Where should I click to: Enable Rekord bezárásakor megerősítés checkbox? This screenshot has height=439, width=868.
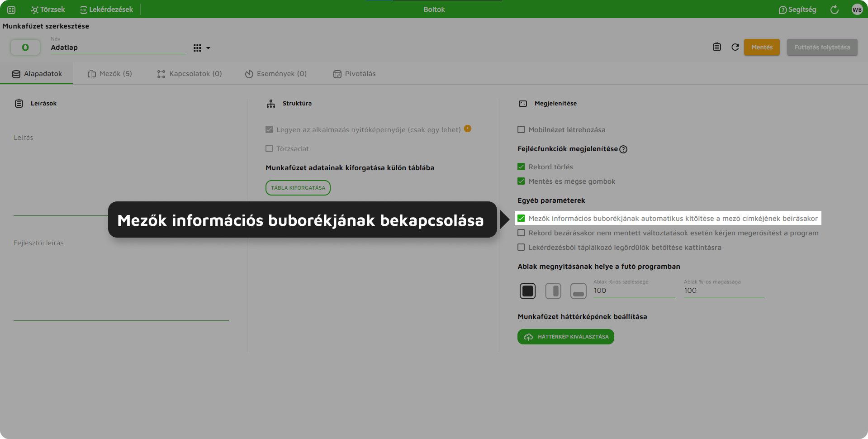pos(521,233)
